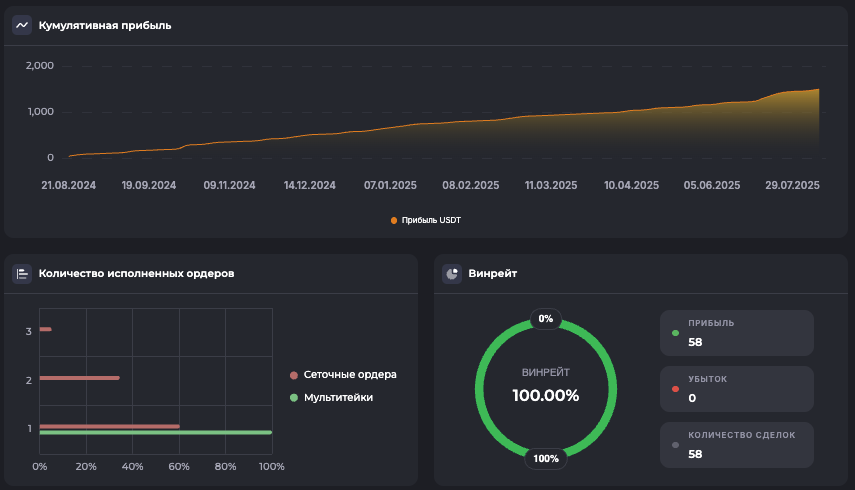
Task: Click the 100.00% winrate value in the donut
Action: point(546,395)
